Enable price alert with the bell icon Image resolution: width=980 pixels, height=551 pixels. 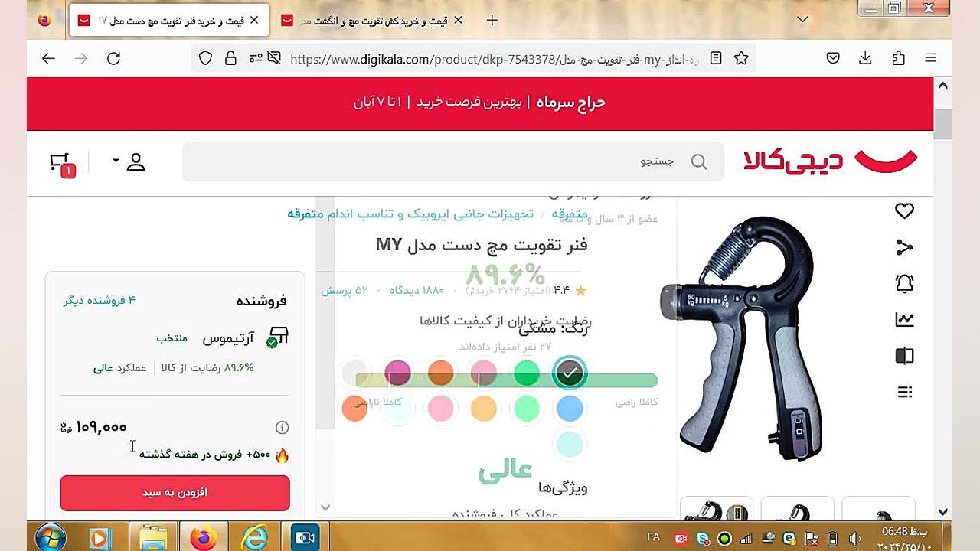point(904,283)
